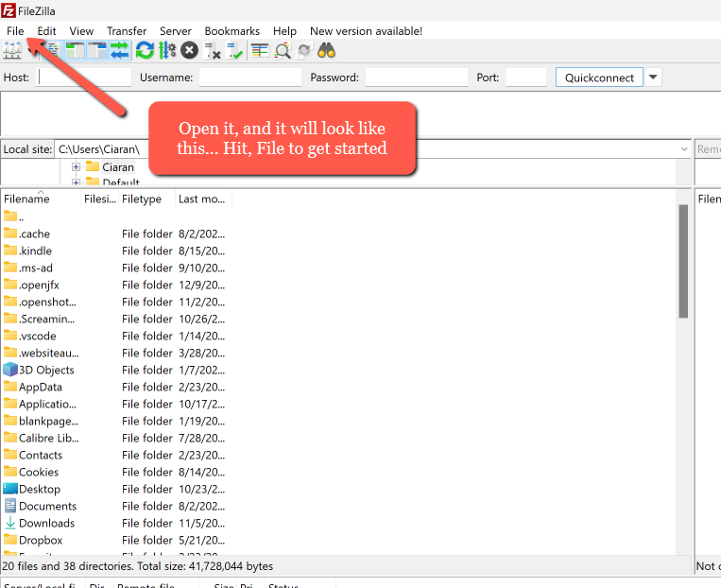Click the FileZilla logo in title bar
The height and width of the screenshot is (588, 721).
pyautogui.click(x=9, y=9)
